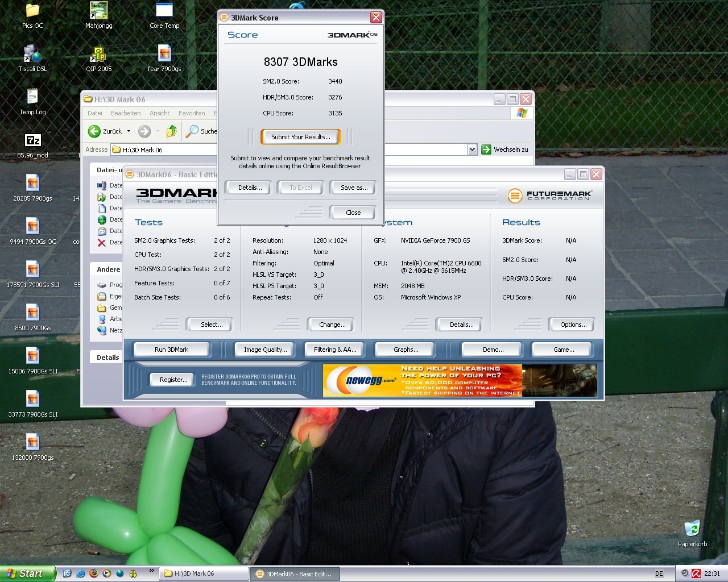
Task: Click the newegg.com advertisement banner
Action: point(460,380)
